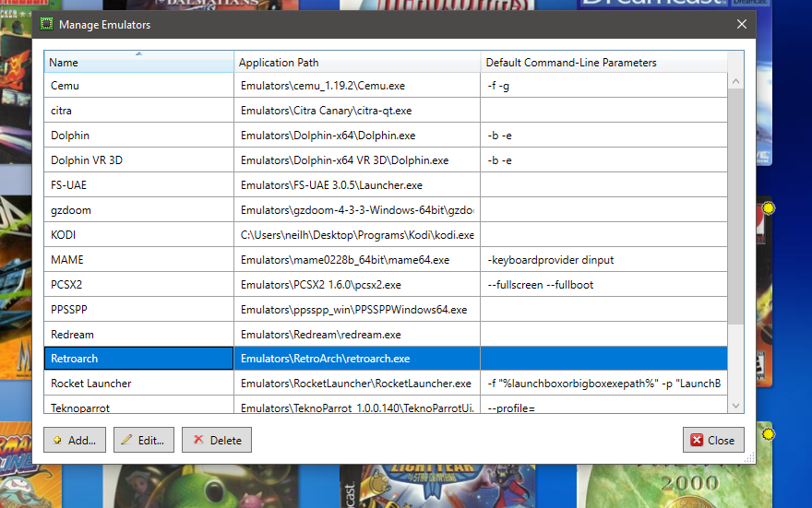Select the citra emulator row
This screenshot has width=812, height=508.
[x=386, y=111]
